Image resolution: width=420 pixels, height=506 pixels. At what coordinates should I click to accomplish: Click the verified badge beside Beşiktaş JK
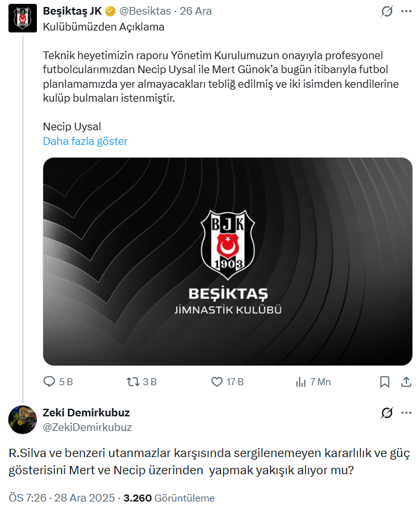pyautogui.click(x=111, y=11)
